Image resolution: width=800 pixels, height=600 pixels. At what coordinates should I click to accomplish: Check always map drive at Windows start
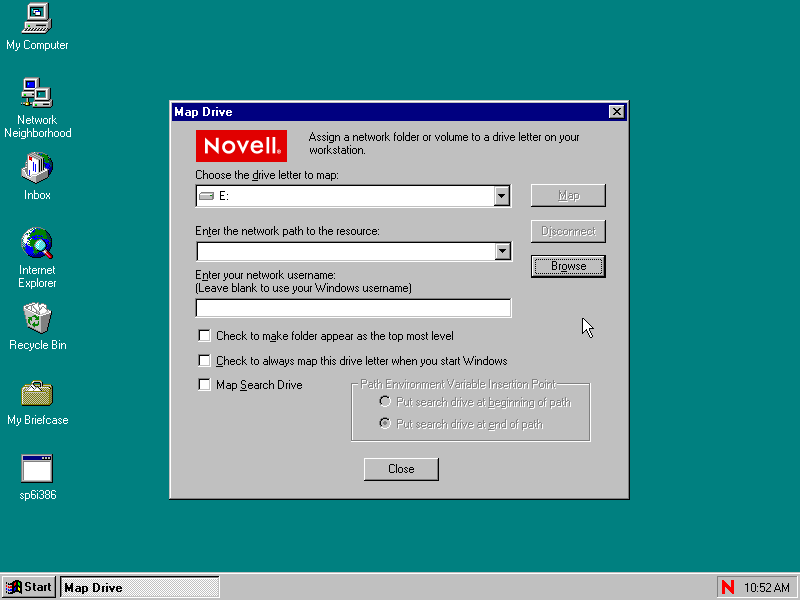click(204, 361)
